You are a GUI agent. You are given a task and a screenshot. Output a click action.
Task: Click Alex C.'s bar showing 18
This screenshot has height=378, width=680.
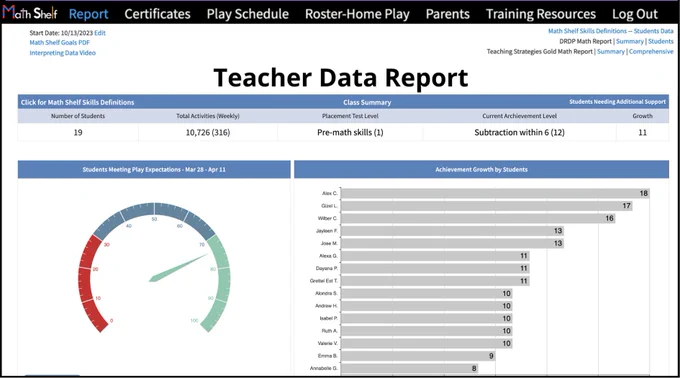495,193
